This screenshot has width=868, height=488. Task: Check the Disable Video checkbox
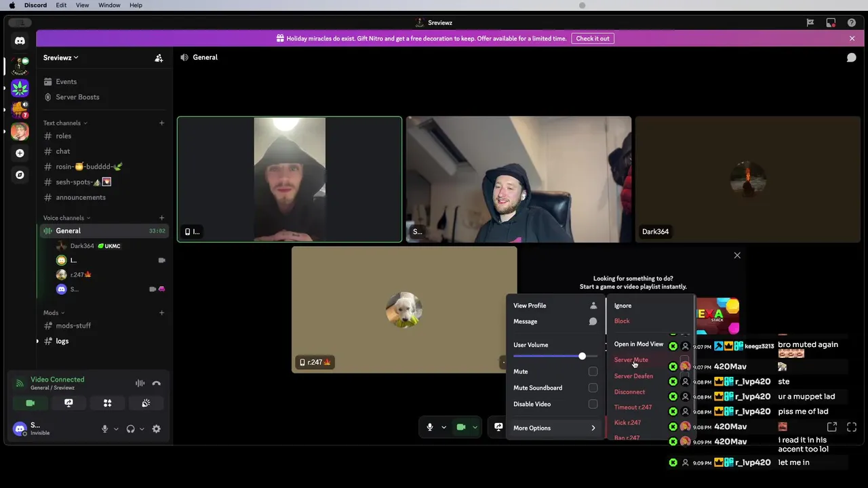(x=593, y=404)
